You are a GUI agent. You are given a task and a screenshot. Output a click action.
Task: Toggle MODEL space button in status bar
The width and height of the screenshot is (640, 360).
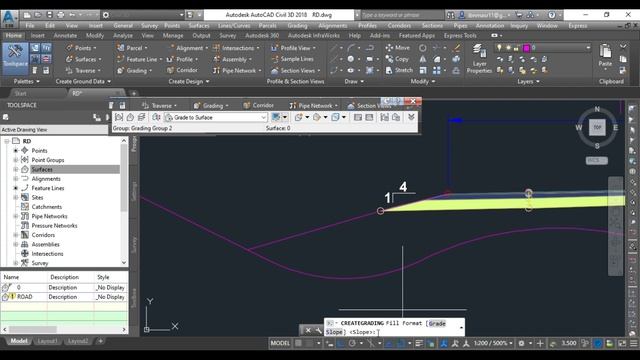click(x=280, y=343)
